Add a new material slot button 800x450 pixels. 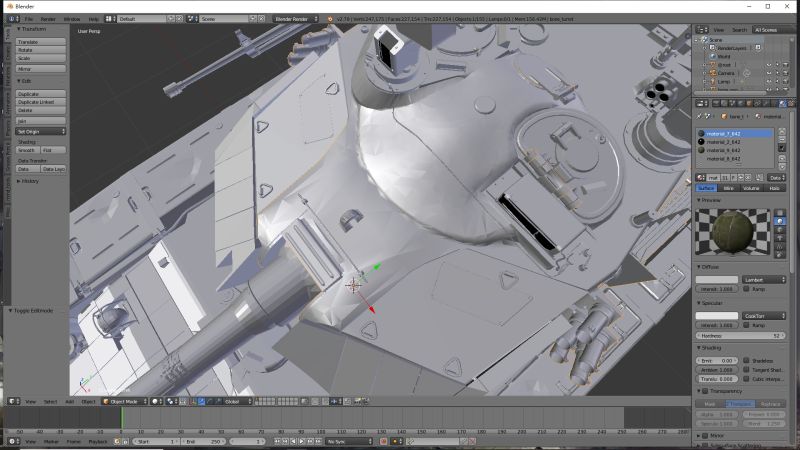point(782,132)
